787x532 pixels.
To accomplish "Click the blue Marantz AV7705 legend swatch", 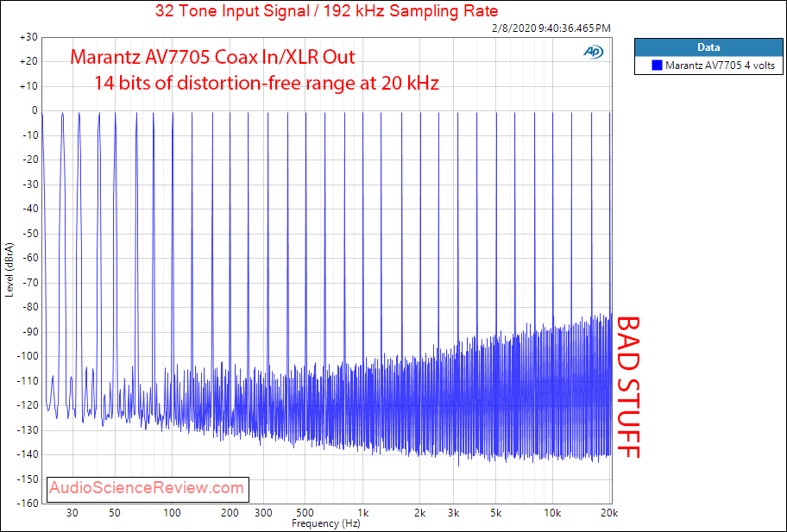I will pyautogui.click(x=657, y=66).
